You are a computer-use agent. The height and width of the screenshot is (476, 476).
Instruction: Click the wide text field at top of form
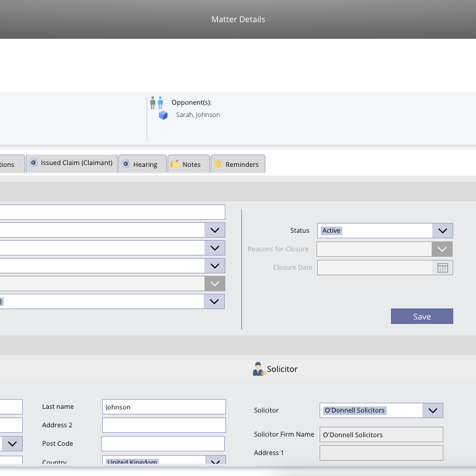[x=112, y=212]
